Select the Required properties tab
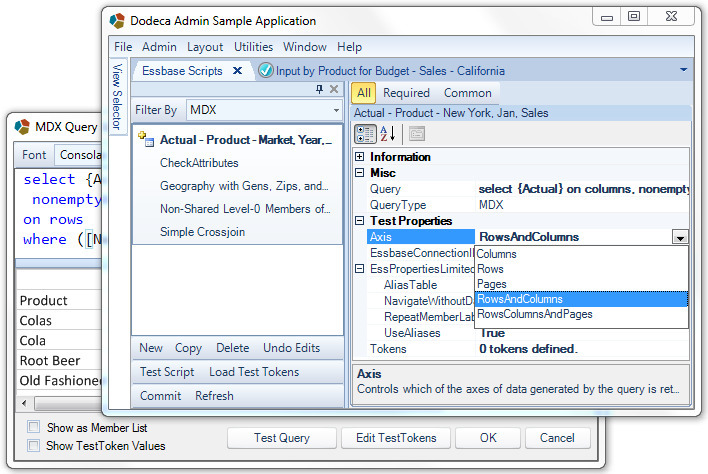 pos(406,93)
